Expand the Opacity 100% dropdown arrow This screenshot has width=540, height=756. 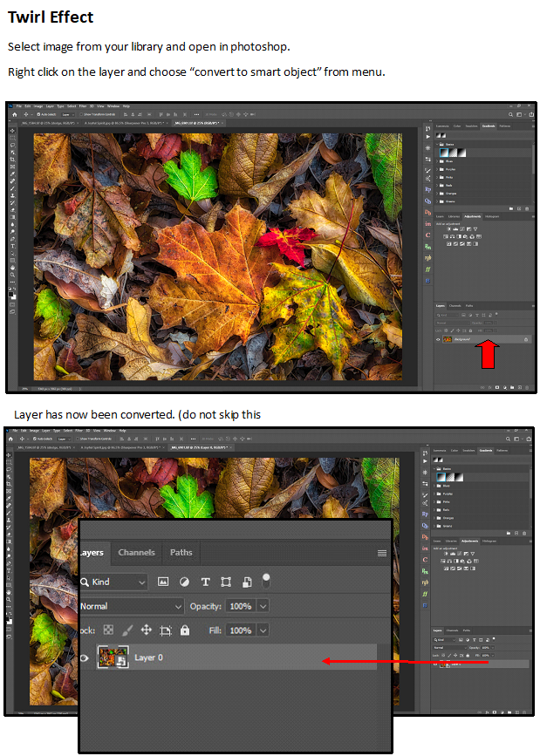tap(263, 606)
